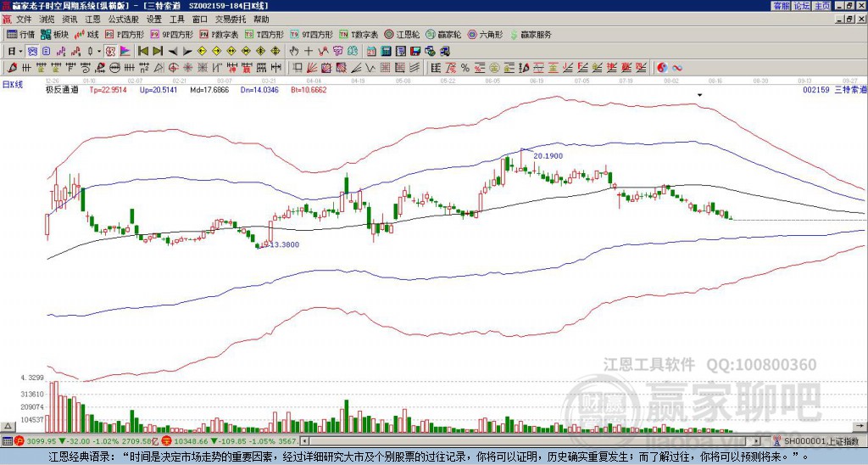Jump to last bar with green skip-forward icon
Image resolution: width=868 pixels, height=465 pixels.
pyautogui.click(x=158, y=51)
